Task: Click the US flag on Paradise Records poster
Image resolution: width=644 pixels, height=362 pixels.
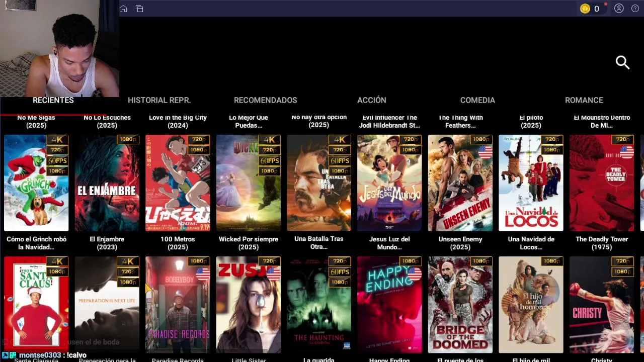Action: pyautogui.click(x=203, y=273)
